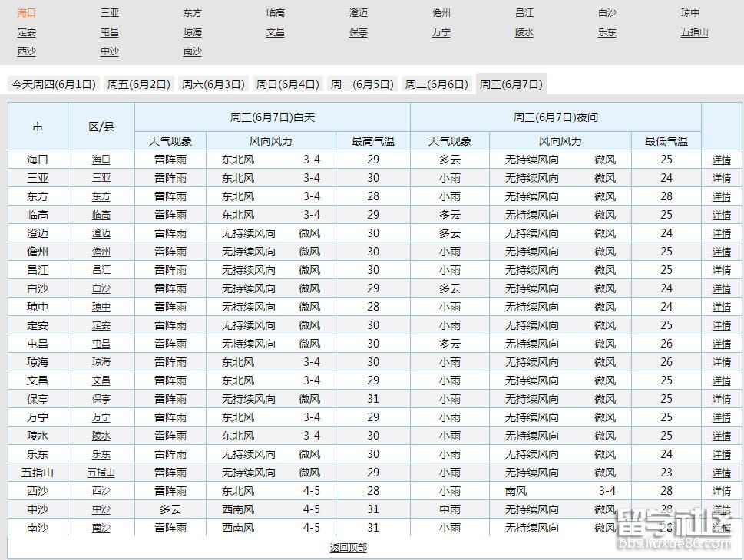Open the 周日(6月4日) forecast tab
744x560 pixels.
point(287,84)
